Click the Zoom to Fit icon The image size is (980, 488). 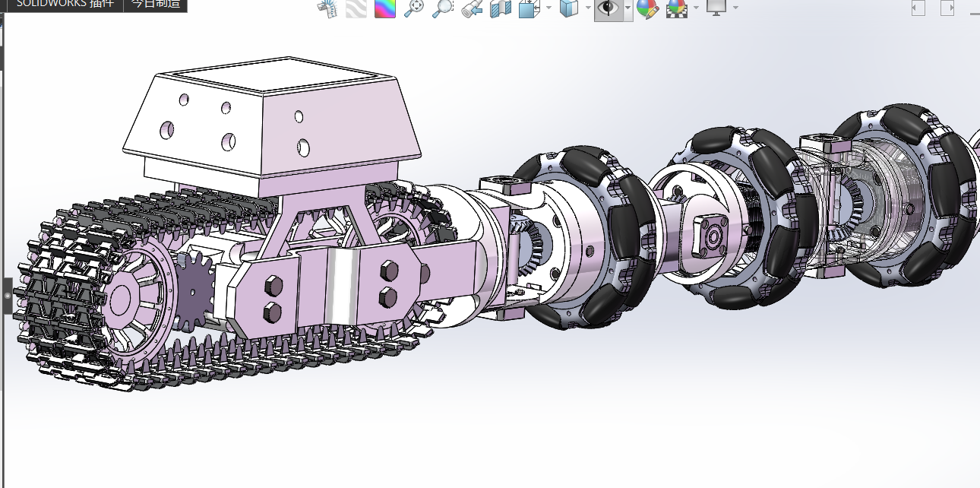point(414,8)
